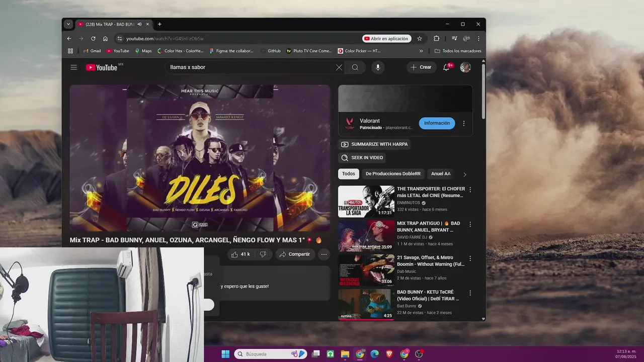This screenshot has height=362, width=644.
Task: Open the Gmail bookmark
Action: (92, 51)
